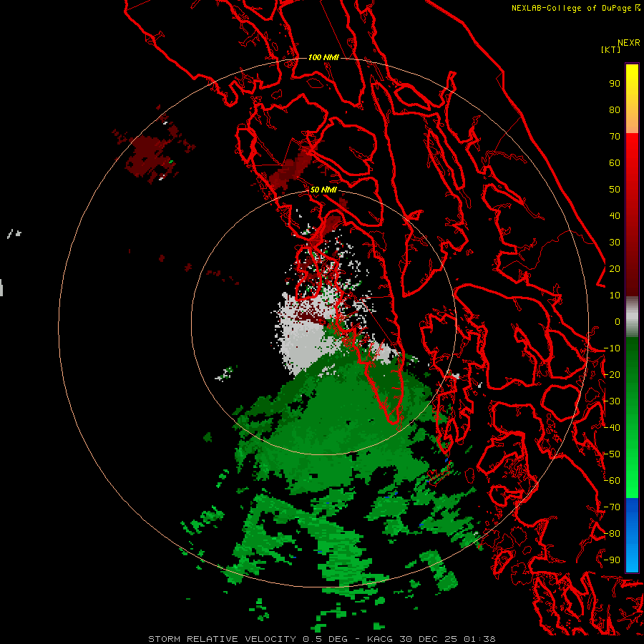This screenshot has width=644, height=644.
Task: Click the 50 value on velocity scale
Action: tap(615, 190)
